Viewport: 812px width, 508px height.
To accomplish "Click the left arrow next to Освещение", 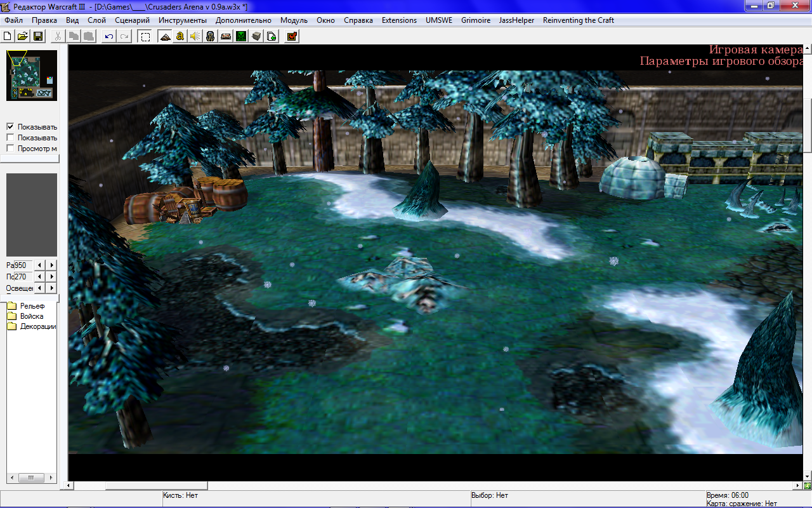I will pos(40,288).
